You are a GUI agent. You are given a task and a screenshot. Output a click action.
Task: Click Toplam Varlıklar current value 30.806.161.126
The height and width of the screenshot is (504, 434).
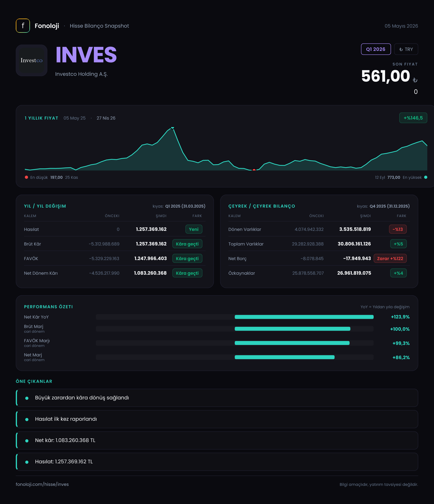click(x=354, y=244)
